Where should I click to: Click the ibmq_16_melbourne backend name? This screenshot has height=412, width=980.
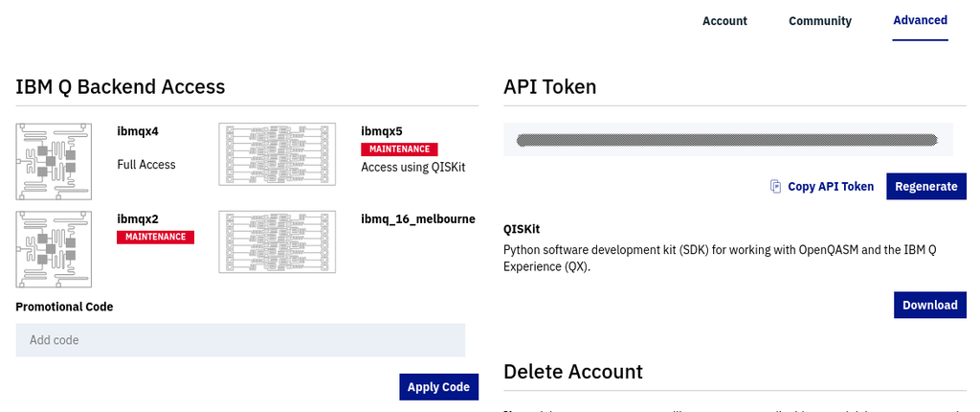click(x=418, y=219)
